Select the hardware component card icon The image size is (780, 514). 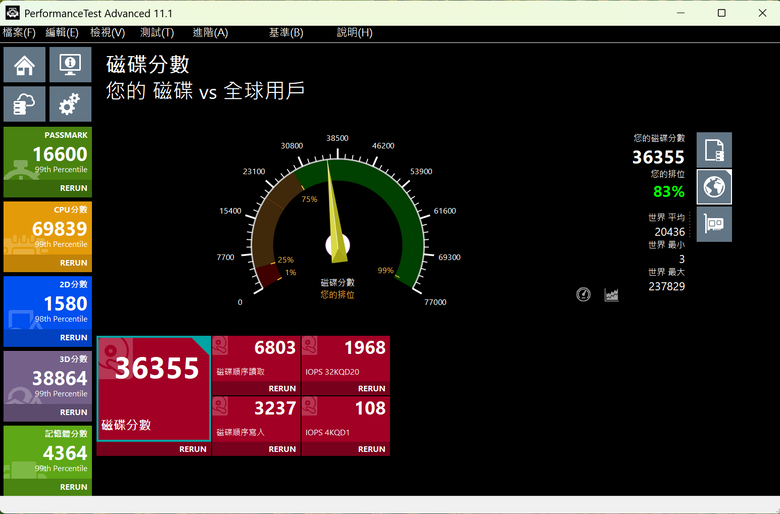714,224
